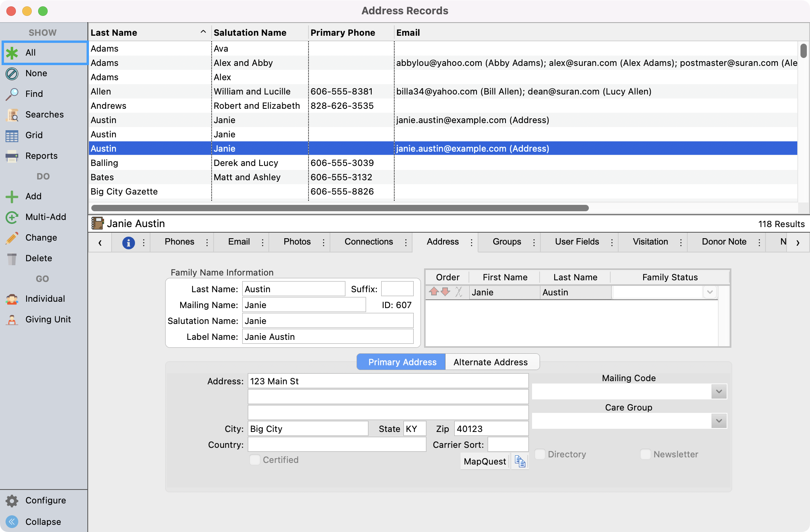
Task: Open the Giving Unit icon
Action: pos(12,320)
